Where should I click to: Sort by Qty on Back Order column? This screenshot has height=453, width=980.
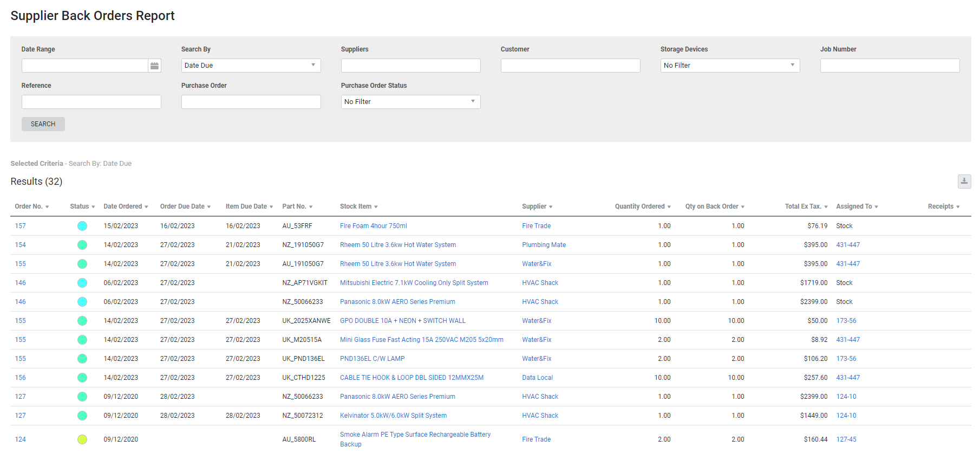coord(715,206)
